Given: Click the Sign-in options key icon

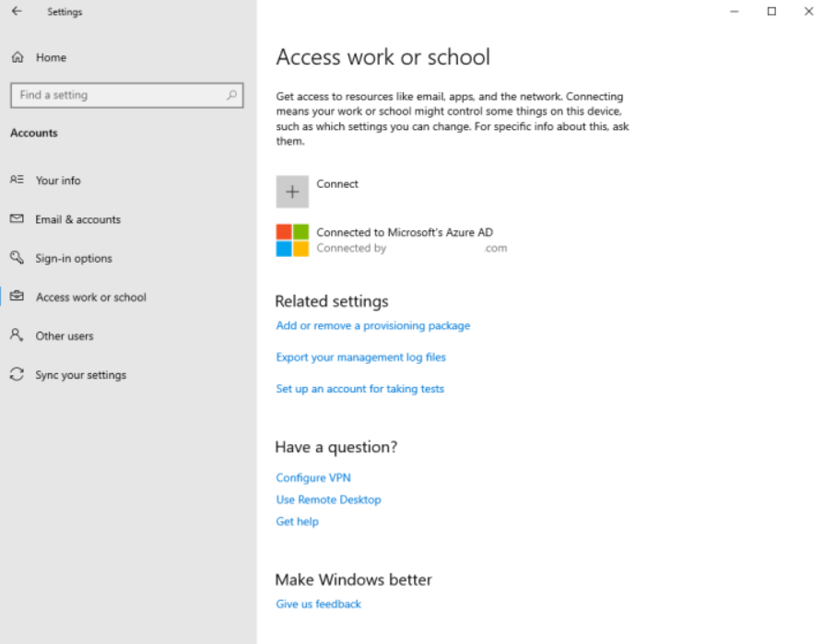Looking at the screenshot, I should pyautogui.click(x=17, y=258).
